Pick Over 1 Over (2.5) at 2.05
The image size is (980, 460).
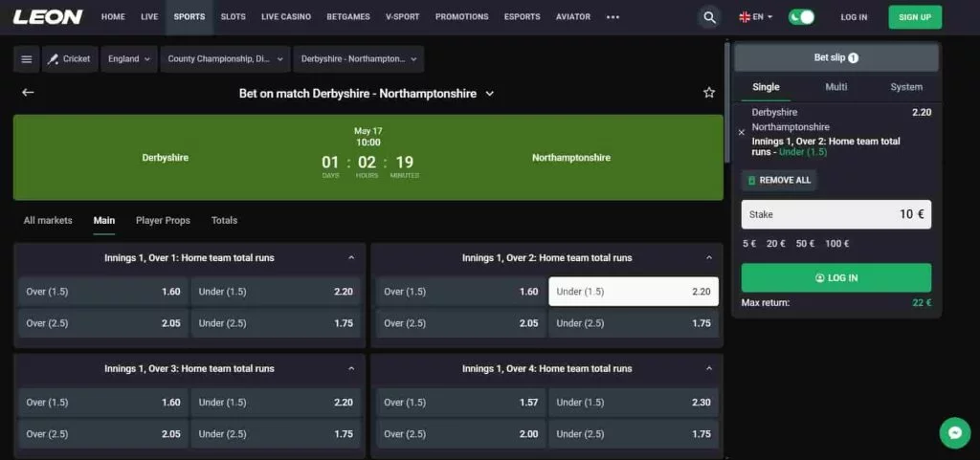(103, 323)
